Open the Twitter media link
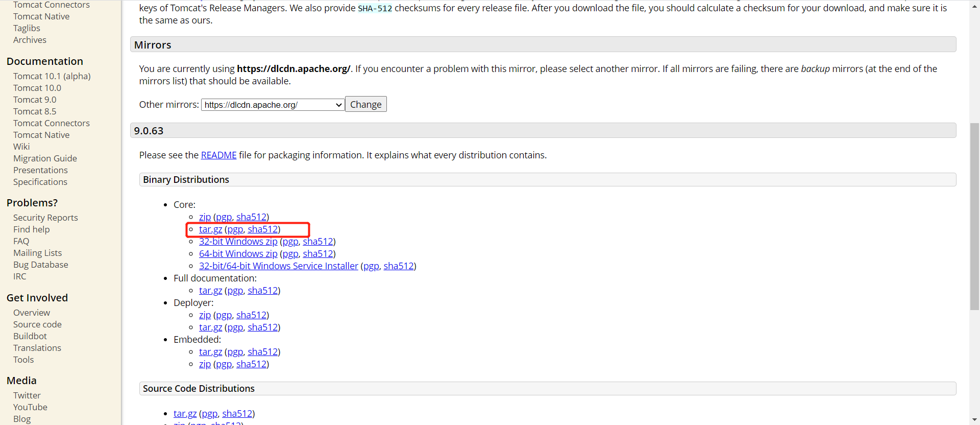 (x=27, y=395)
